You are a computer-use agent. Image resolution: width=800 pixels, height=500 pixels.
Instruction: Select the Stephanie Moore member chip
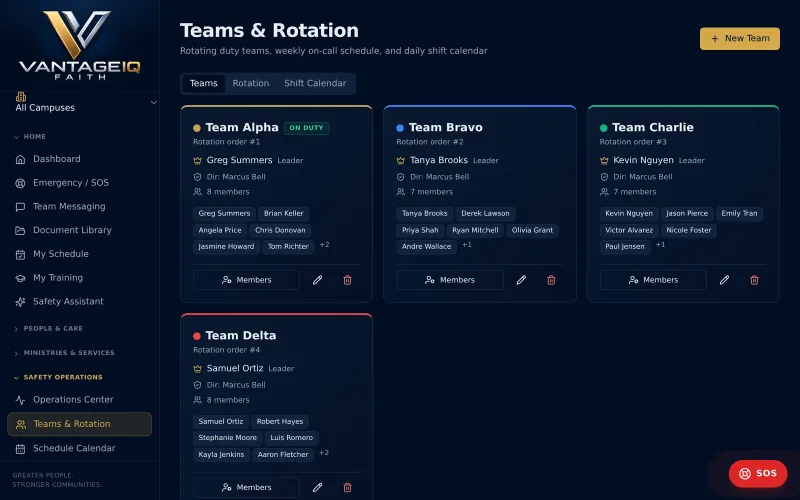(228, 438)
